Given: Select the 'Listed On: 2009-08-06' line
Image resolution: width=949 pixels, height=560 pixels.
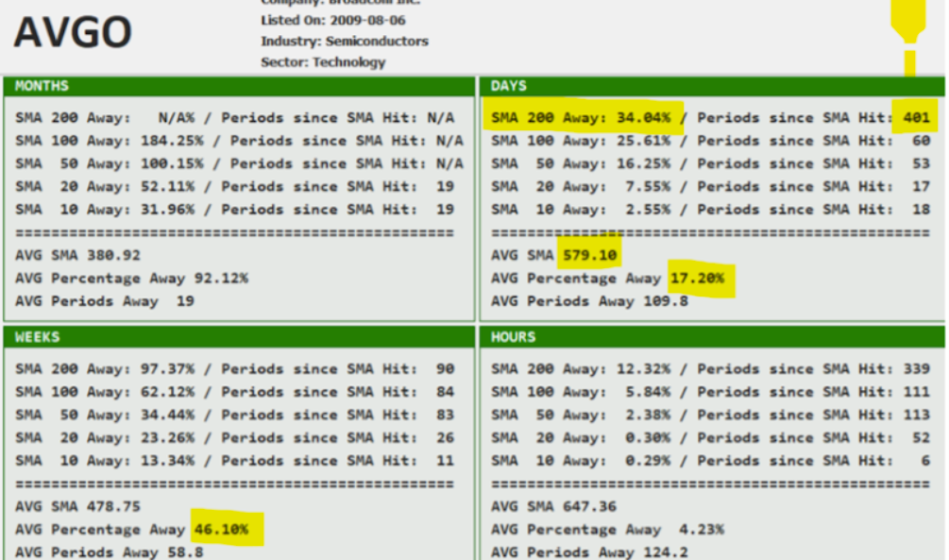Looking at the screenshot, I should [333, 20].
